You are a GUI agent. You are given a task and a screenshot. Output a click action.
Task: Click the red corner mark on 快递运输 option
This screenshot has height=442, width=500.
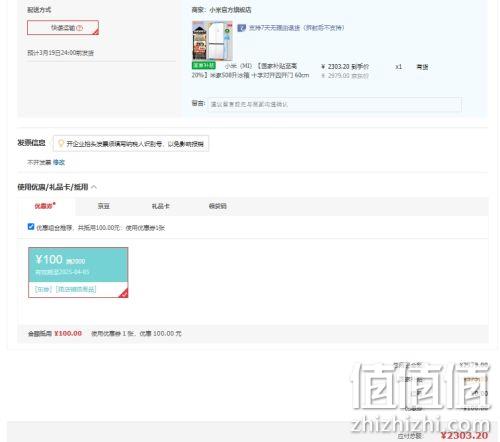pyautogui.click(x=96, y=32)
